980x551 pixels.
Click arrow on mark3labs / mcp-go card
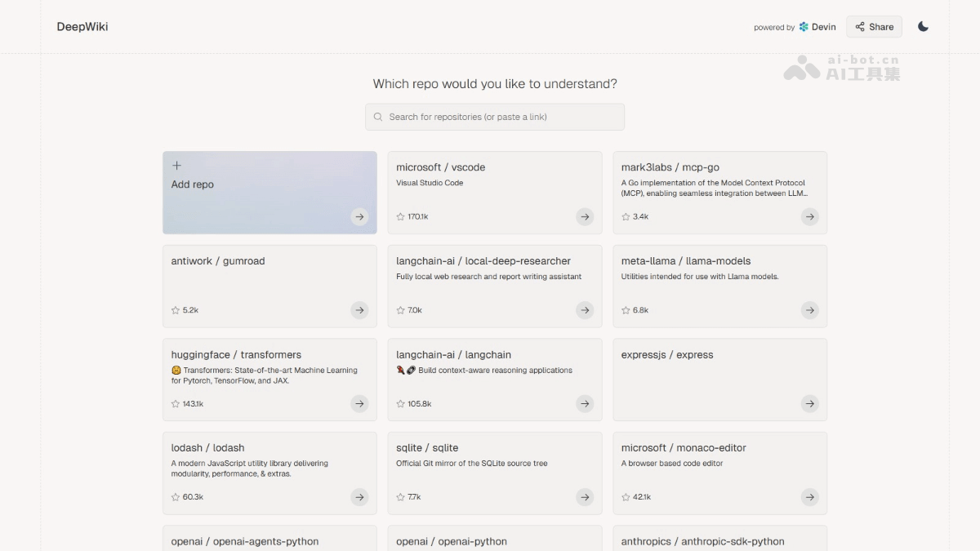pos(809,216)
